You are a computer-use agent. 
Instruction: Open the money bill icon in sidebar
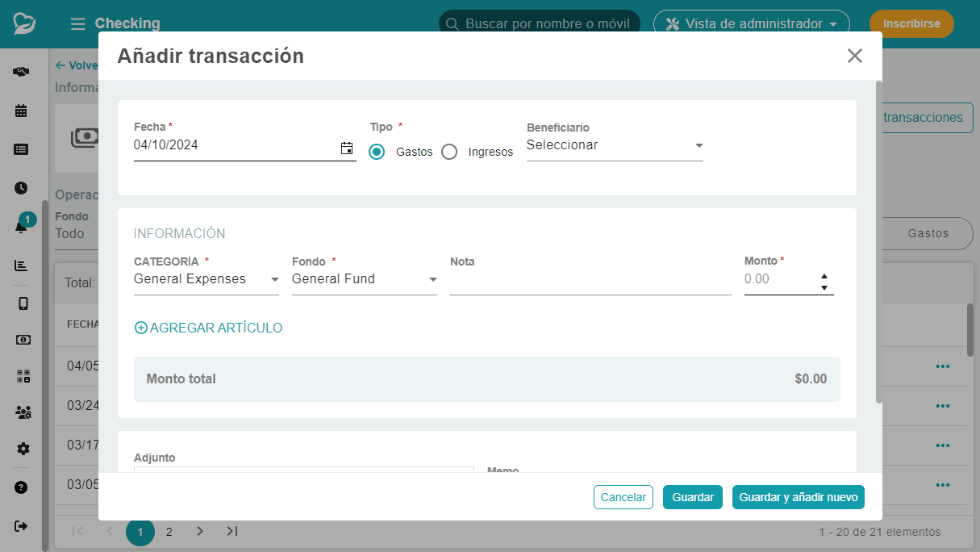(x=23, y=340)
